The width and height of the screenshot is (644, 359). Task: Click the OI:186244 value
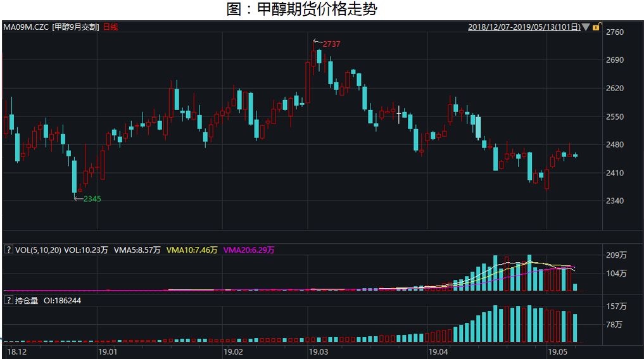click(x=63, y=301)
